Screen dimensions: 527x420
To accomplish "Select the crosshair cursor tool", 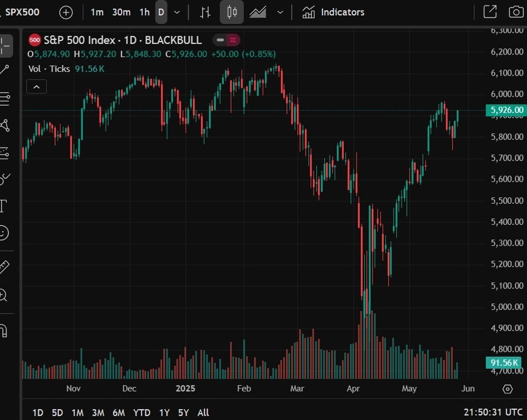I will pyautogui.click(x=5, y=46).
